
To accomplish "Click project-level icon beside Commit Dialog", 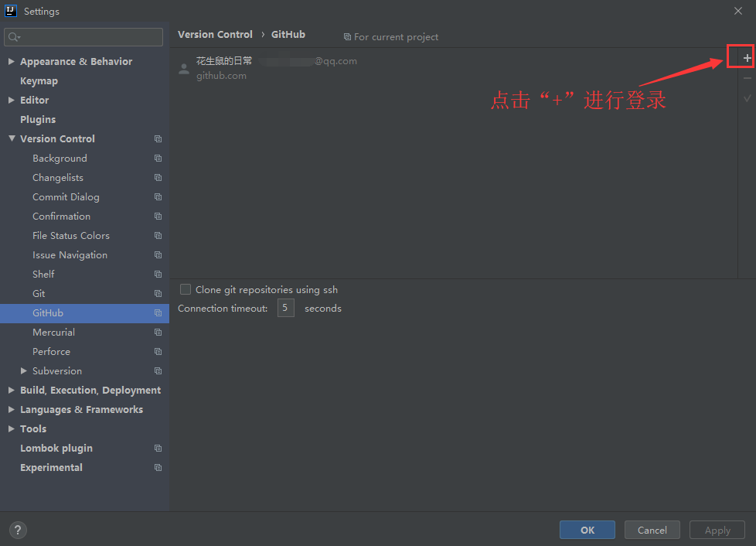I will click(x=158, y=196).
